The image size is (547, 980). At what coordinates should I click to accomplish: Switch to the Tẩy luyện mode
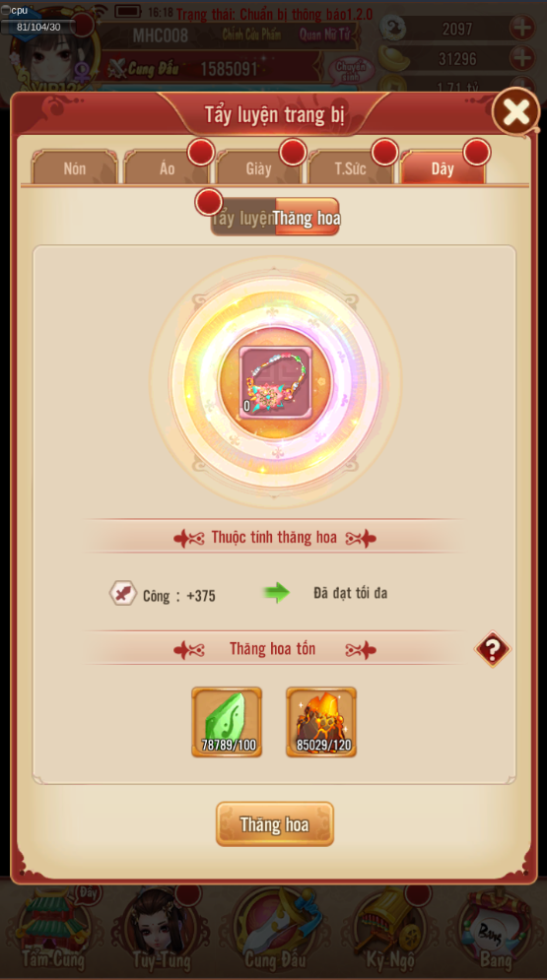[x=242, y=218]
